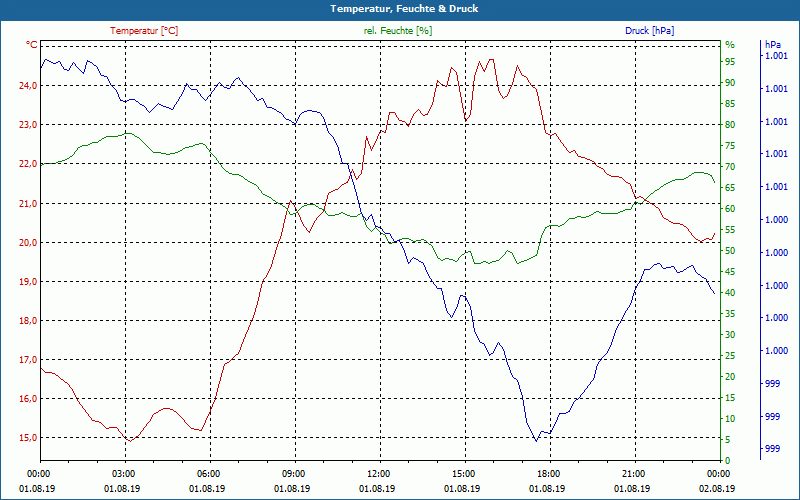
Task: Click the 50 tick on the humidity axis
Action: [730, 251]
